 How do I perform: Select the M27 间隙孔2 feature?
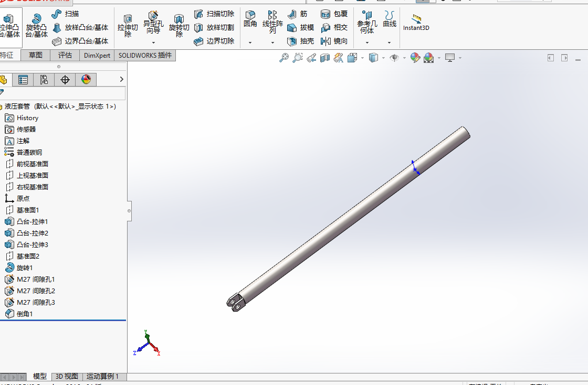30,291
